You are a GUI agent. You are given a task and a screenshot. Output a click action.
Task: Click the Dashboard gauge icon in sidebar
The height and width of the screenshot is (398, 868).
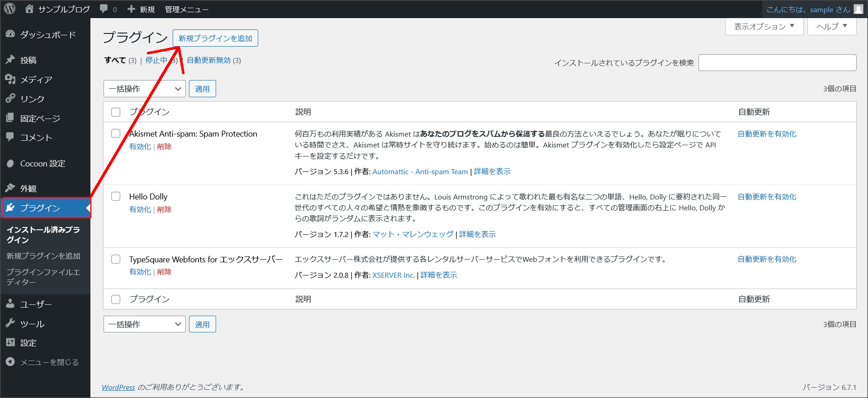(10, 34)
